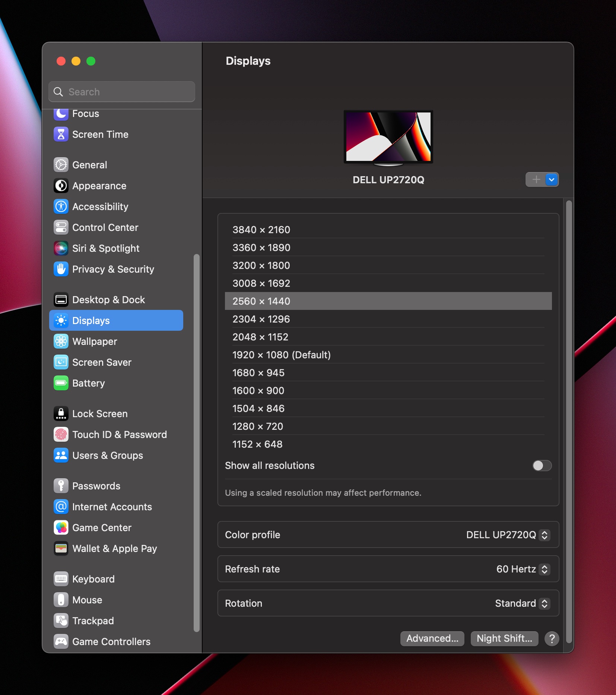Minimize the System Settings window
This screenshot has height=695, width=616.
[76, 61]
